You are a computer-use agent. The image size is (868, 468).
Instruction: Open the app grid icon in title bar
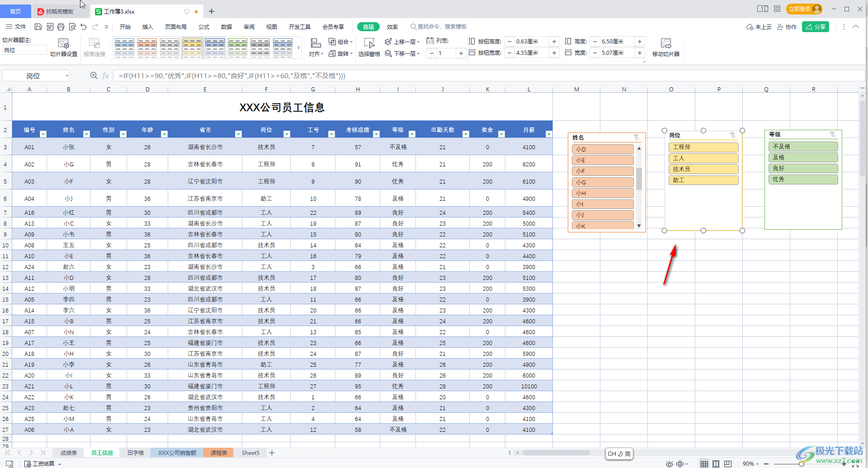777,9
